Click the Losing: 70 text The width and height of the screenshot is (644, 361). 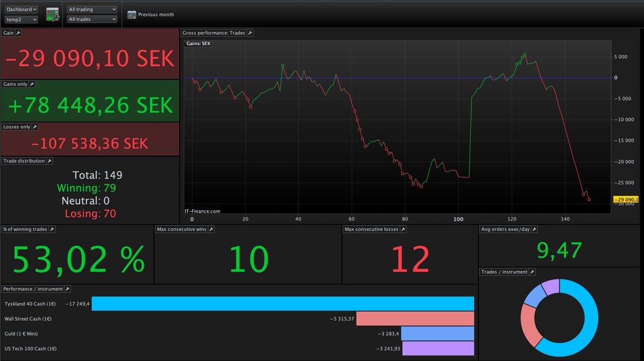coord(90,214)
